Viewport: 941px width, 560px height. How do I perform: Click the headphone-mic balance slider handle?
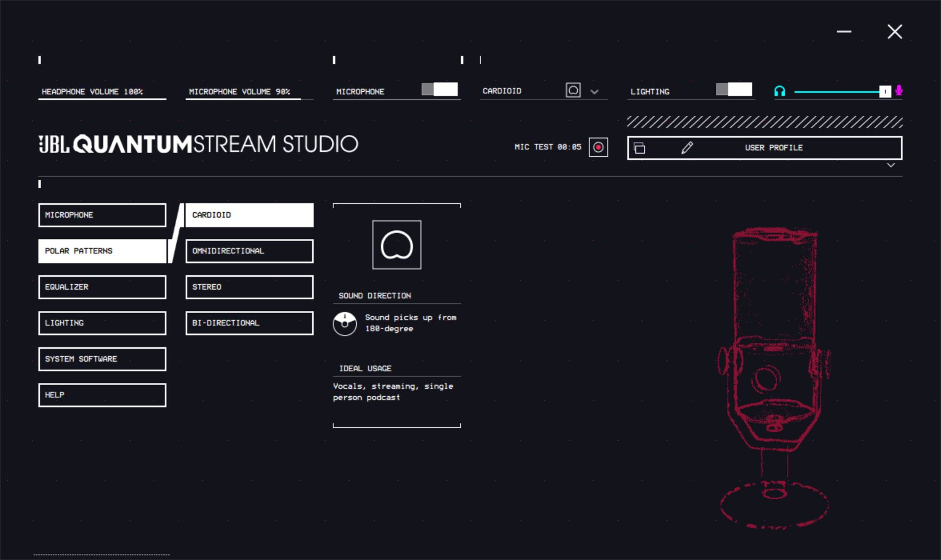[x=885, y=92]
